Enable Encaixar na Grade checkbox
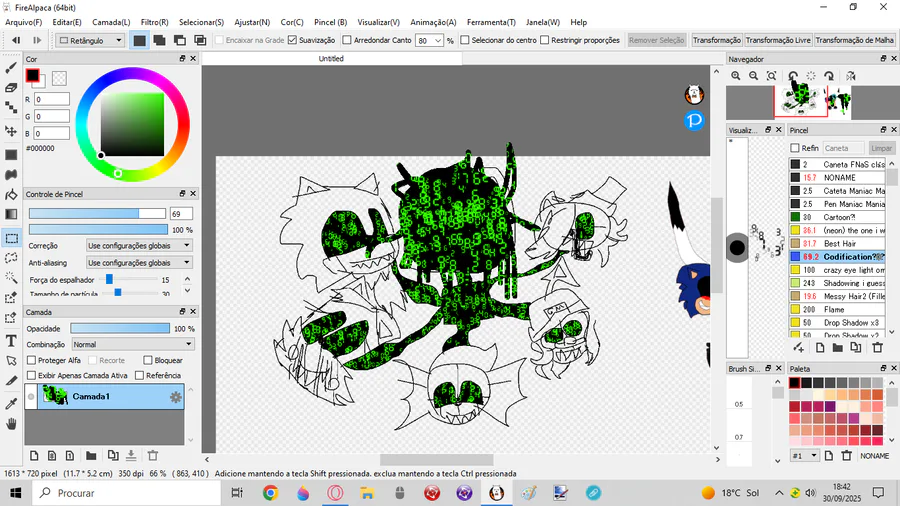This screenshot has height=506, width=900. 219,40
